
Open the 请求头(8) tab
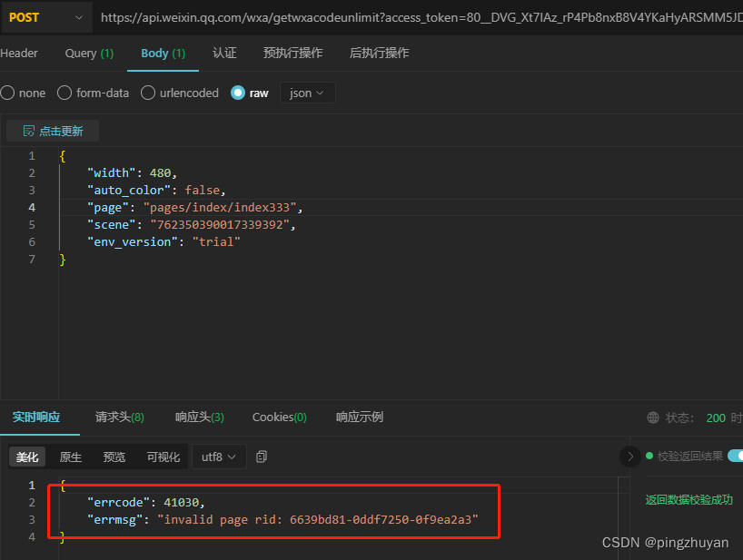pyautogui.click(x=119, y=417)
